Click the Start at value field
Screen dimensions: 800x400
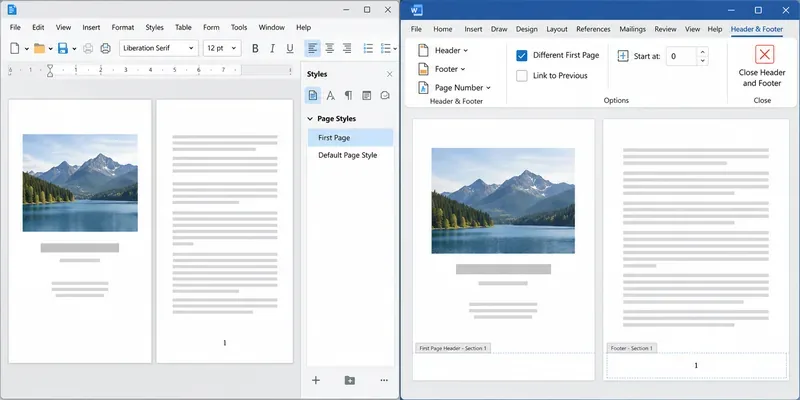point(681,56)
